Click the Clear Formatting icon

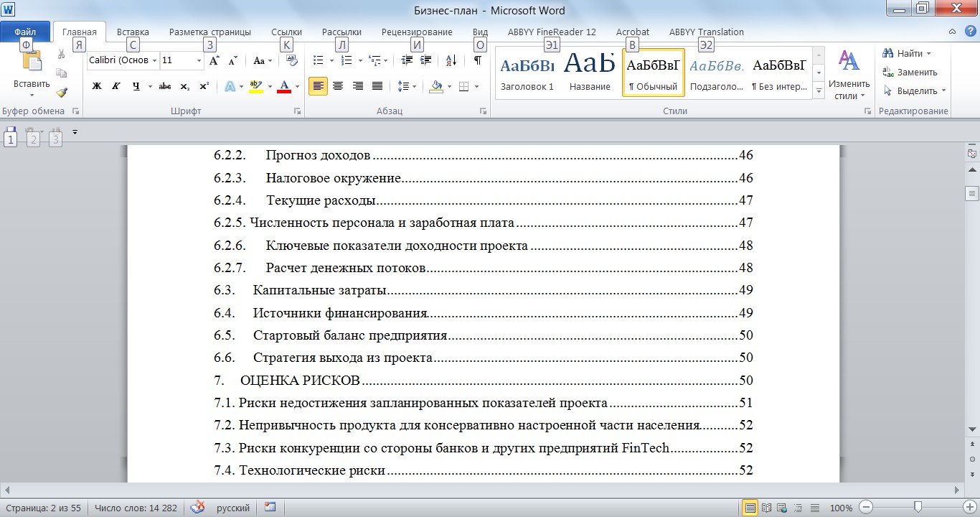(x=291, y=61)
